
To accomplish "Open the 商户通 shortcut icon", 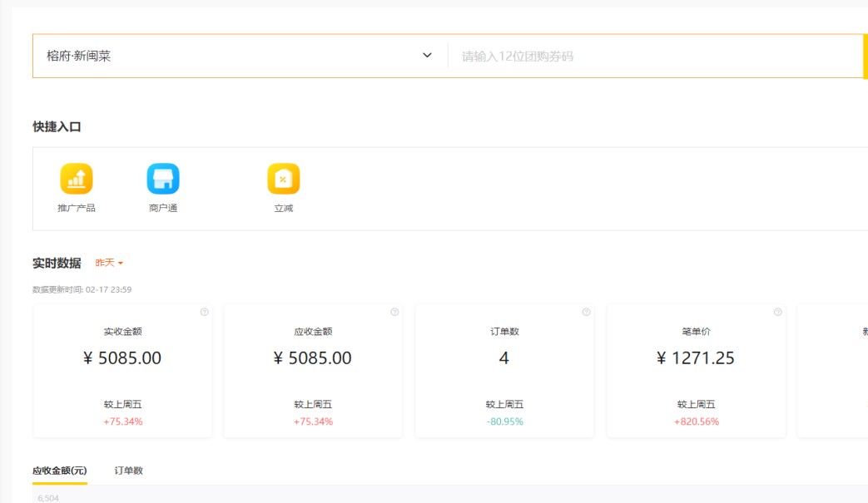I will coord(163,179).
